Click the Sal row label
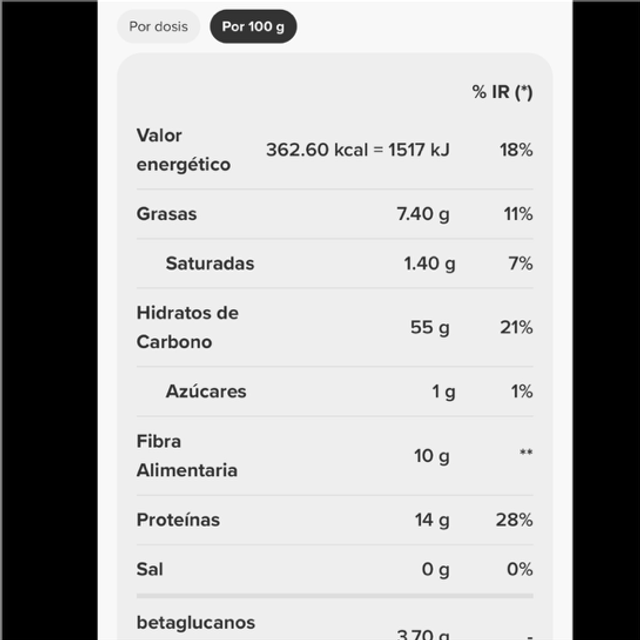The height and width of the screenshot is (640, 640). pos(150,569)
